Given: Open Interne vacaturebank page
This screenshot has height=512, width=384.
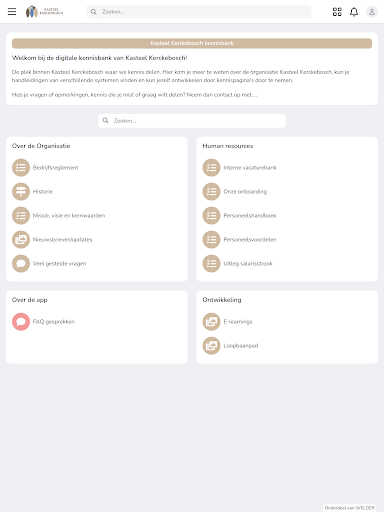Looking at the screenshot, I should click(250, 168).
